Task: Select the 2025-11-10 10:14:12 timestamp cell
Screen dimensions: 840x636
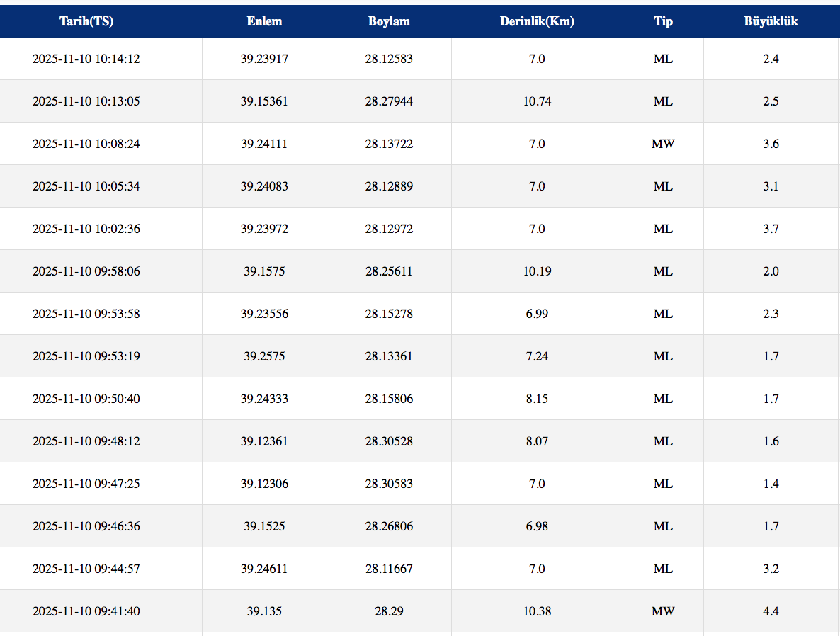Action: tap(86, 59)
